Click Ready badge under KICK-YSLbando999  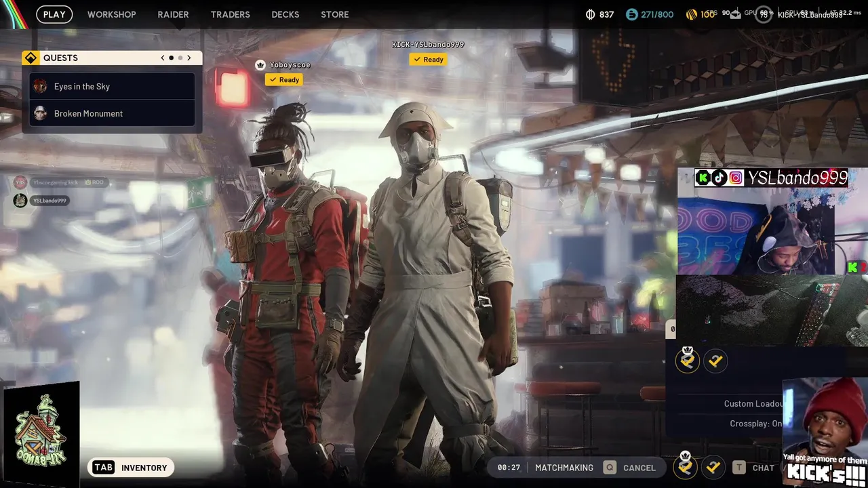click(429, 60)
